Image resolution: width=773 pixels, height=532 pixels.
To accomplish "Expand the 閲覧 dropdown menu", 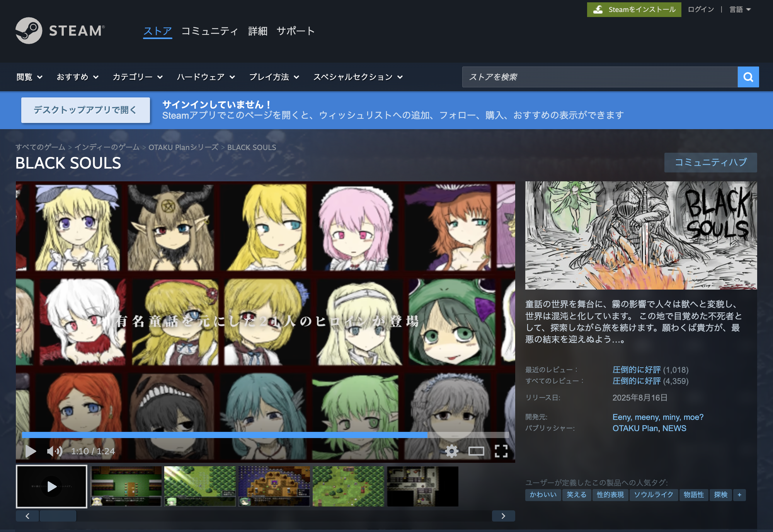I will [29, 77].
